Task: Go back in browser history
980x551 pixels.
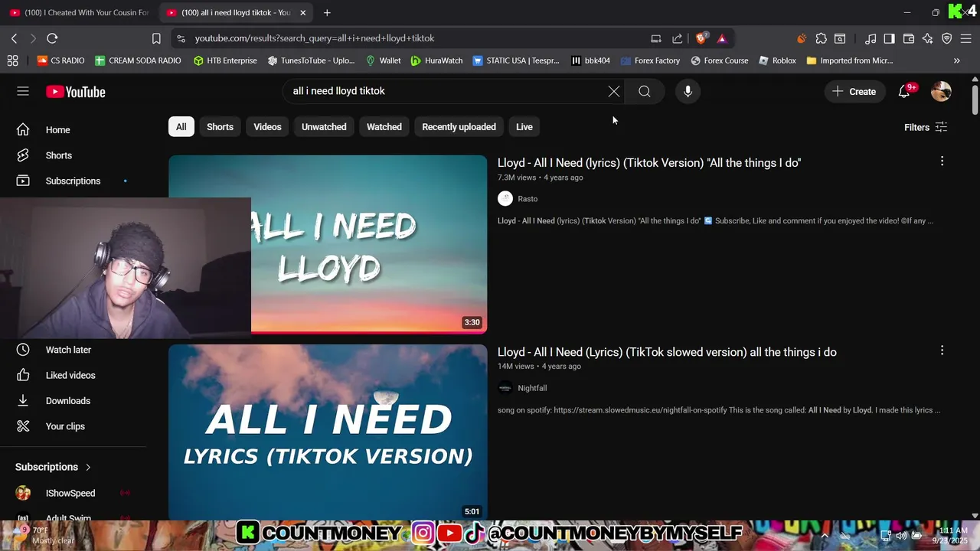Action: tap(14, 38)
